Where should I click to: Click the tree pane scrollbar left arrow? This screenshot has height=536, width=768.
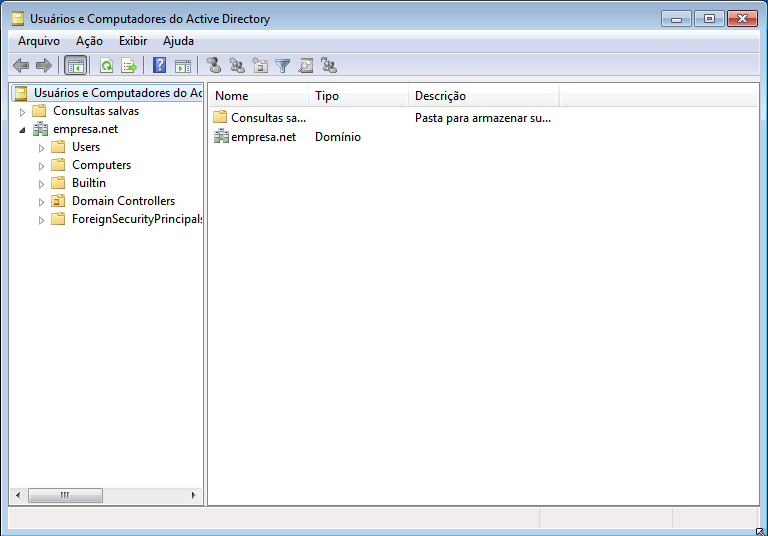(x=18, y=495)
